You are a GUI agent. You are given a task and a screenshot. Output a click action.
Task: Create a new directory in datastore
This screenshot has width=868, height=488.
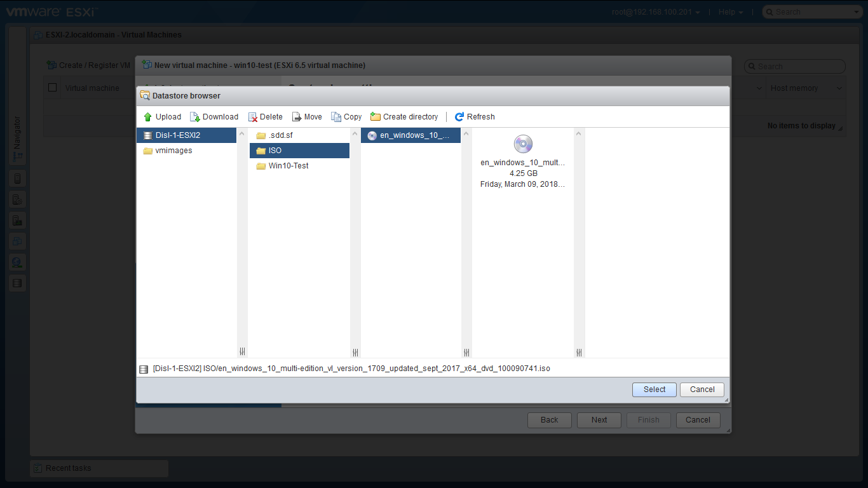click(376, 117)
